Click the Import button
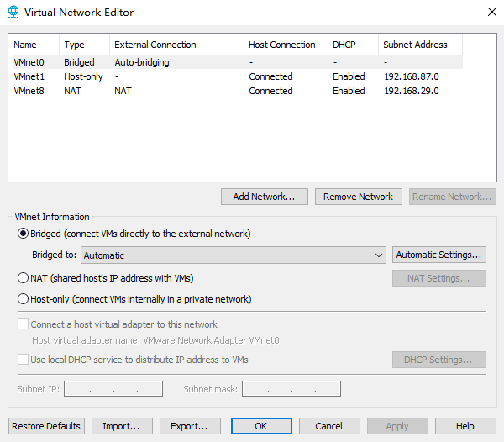The height and width of the screenshot is (442, 504). [121, 426]
